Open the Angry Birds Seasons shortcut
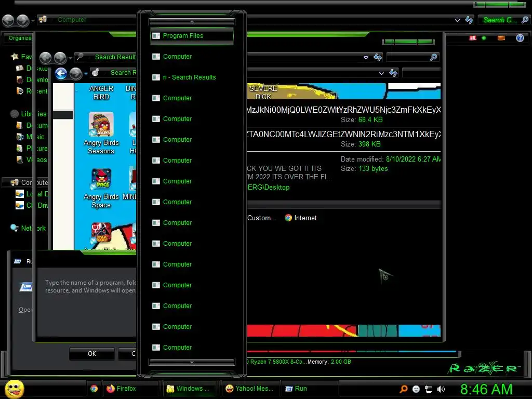Image resolution: width=532 pixels, height=399 pixels. tap(101, 134)
